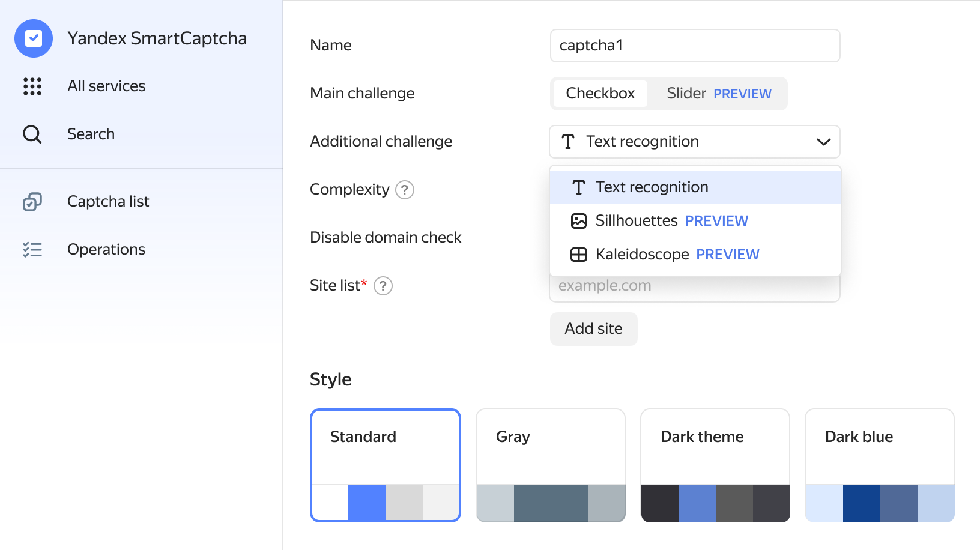Viewport: 980px width, 550px height.
Task: Open Operations in sidebar
Action: 106,250
